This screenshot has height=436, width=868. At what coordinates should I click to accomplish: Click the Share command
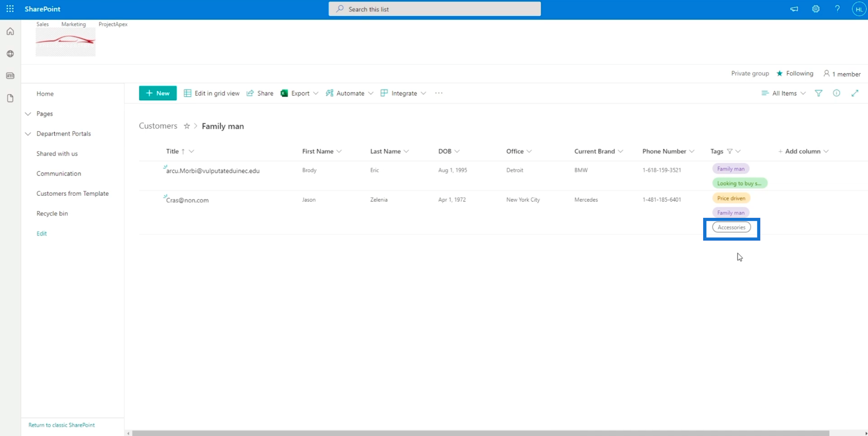pos(260,93)
